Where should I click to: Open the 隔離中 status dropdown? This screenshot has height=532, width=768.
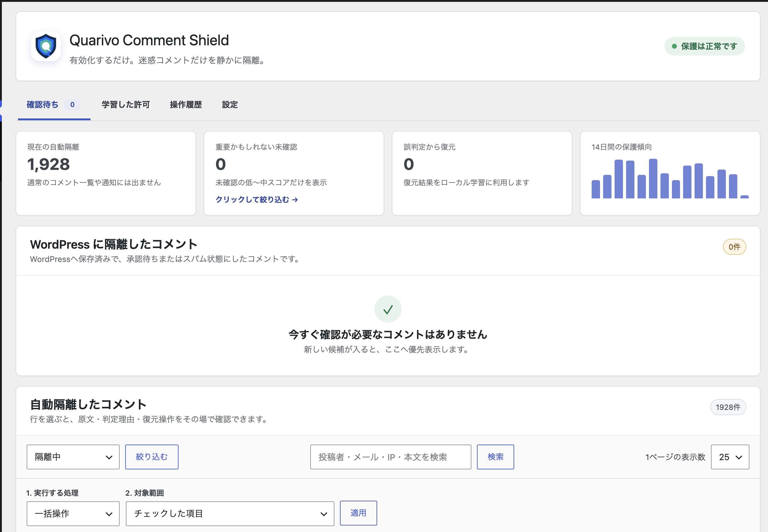coord(73,457)
